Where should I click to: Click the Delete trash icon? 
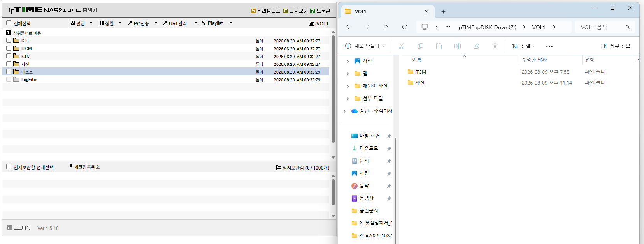pos(495,46)
